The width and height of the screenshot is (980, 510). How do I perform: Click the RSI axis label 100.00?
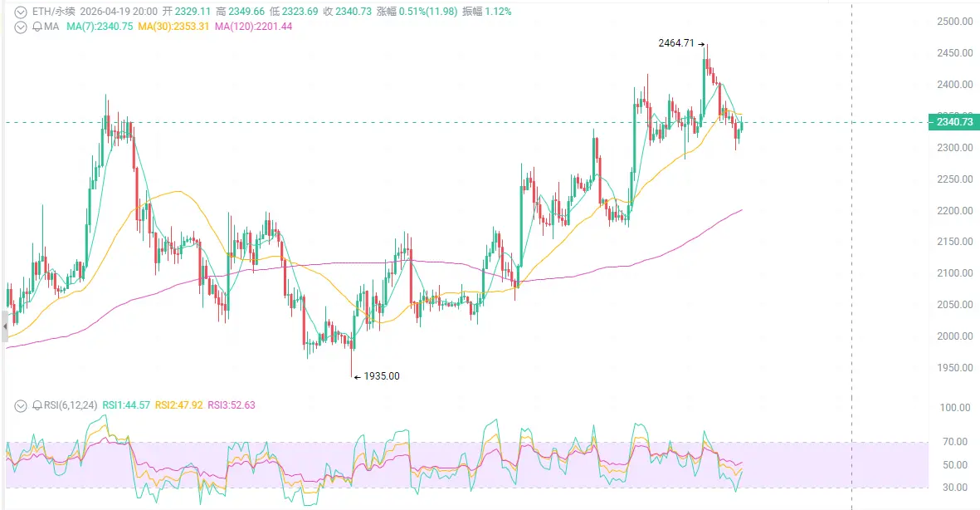pos(956,407)
